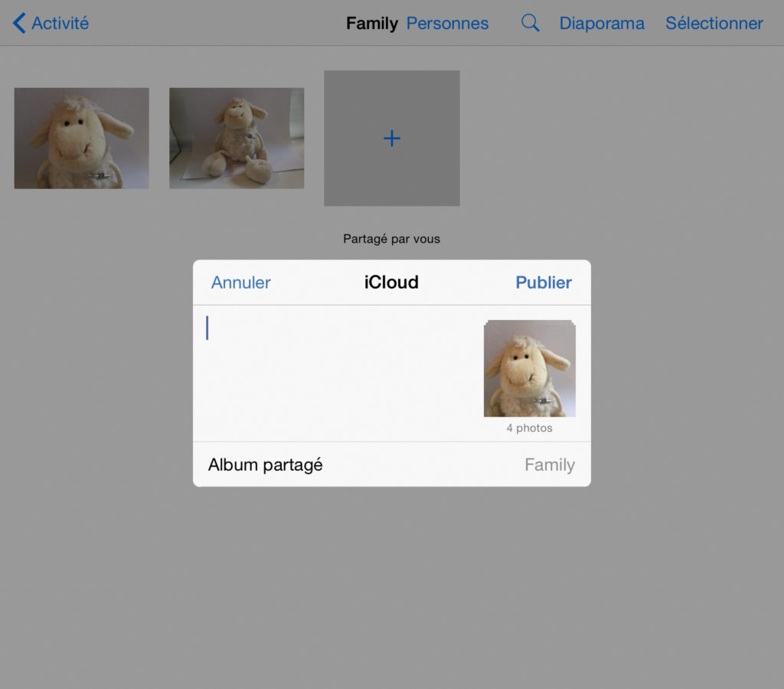Click the search magnifier icon
The image size is (784, 689).
(x=530, y=23)
